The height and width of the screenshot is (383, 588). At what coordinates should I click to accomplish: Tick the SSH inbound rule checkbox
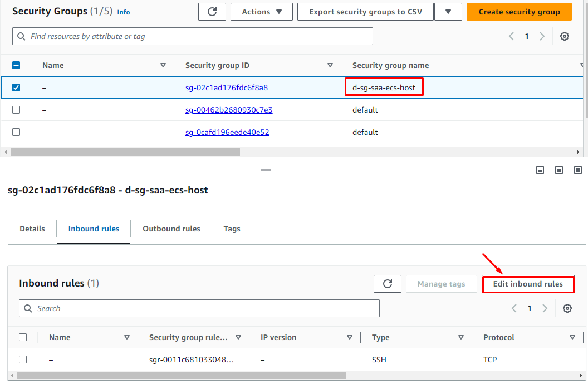23,360
